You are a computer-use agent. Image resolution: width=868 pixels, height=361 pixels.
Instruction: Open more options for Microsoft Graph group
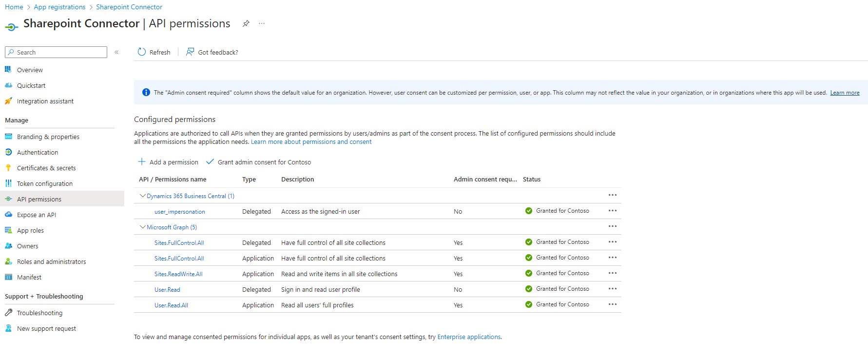pyautogui.click(x=612, y=226)
